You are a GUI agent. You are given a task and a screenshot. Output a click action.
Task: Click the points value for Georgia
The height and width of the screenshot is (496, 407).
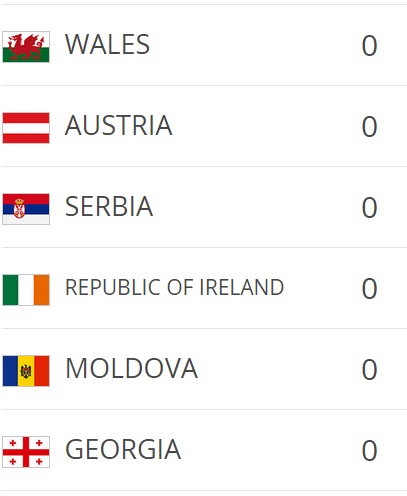(369, 451)
